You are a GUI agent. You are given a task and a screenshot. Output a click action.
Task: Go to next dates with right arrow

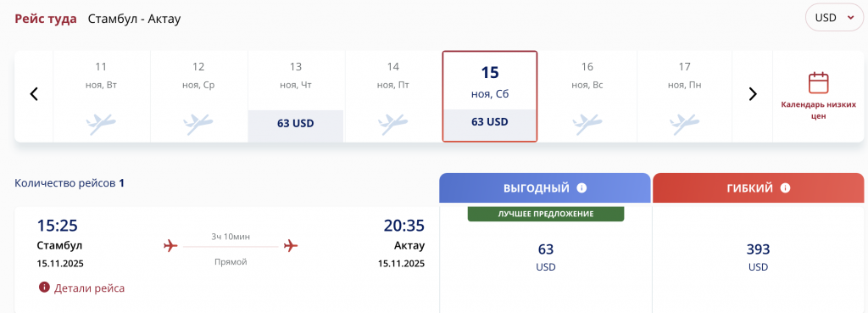coord(753,93)
